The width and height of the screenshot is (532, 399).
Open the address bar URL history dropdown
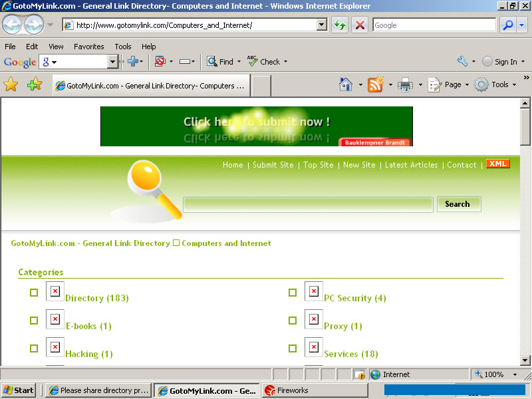(322, 25)
